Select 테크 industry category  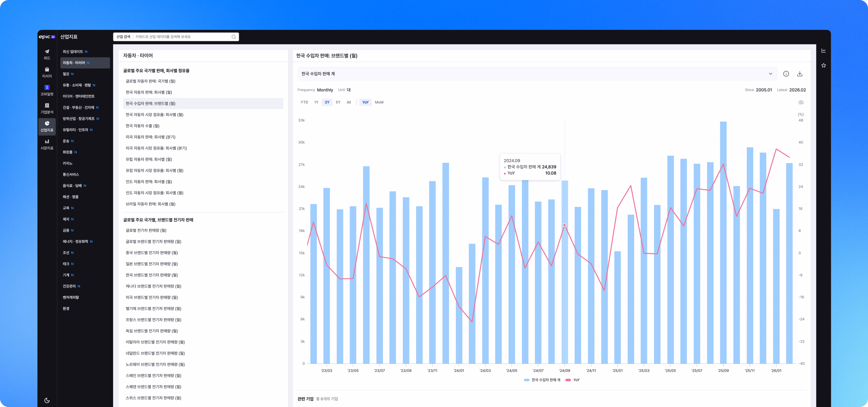(66, 264)
